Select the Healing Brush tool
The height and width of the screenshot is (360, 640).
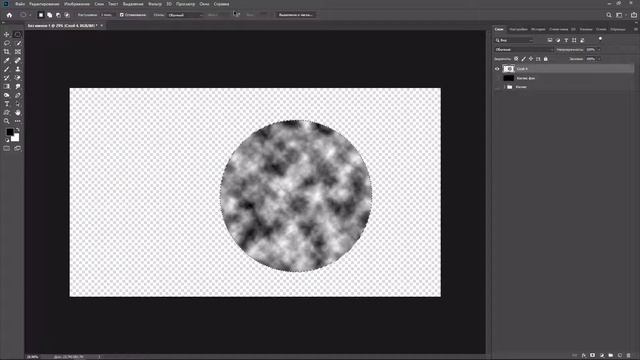18,60
